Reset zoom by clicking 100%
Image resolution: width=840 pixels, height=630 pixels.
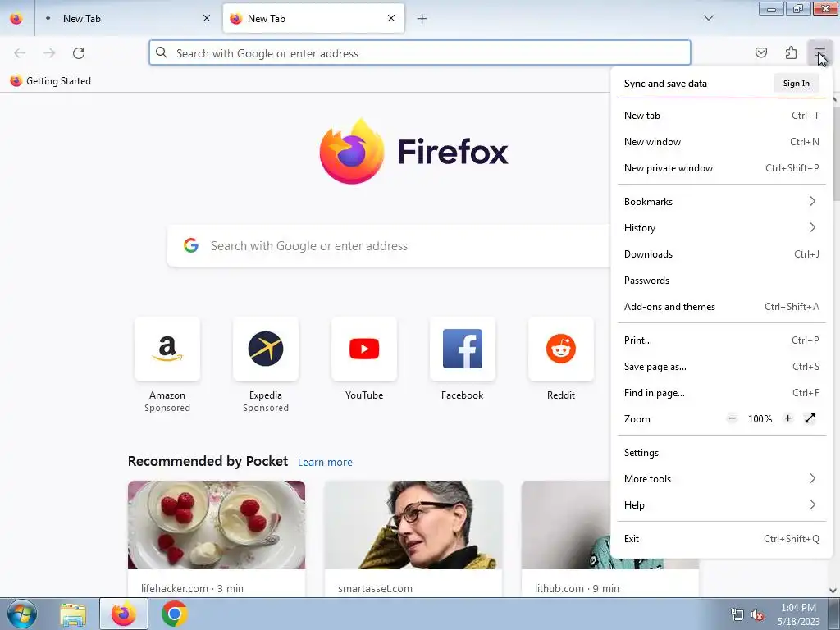tap(760, 419)
